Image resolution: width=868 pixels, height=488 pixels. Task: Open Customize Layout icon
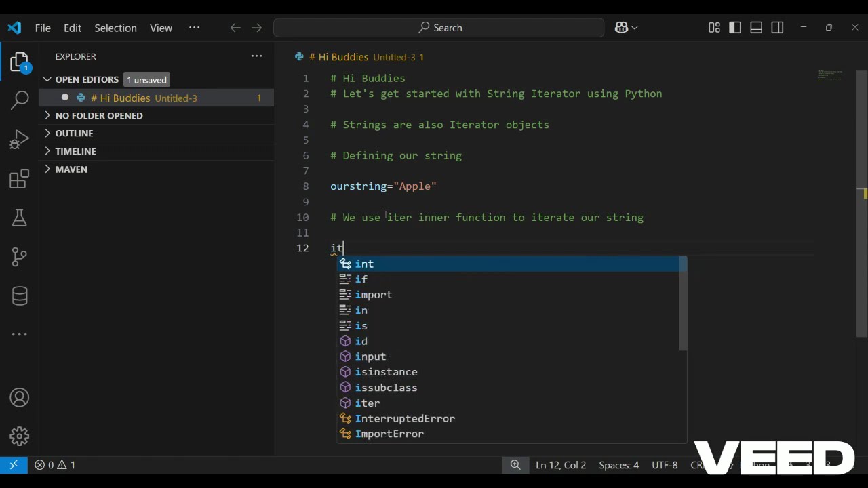point(714,28)
